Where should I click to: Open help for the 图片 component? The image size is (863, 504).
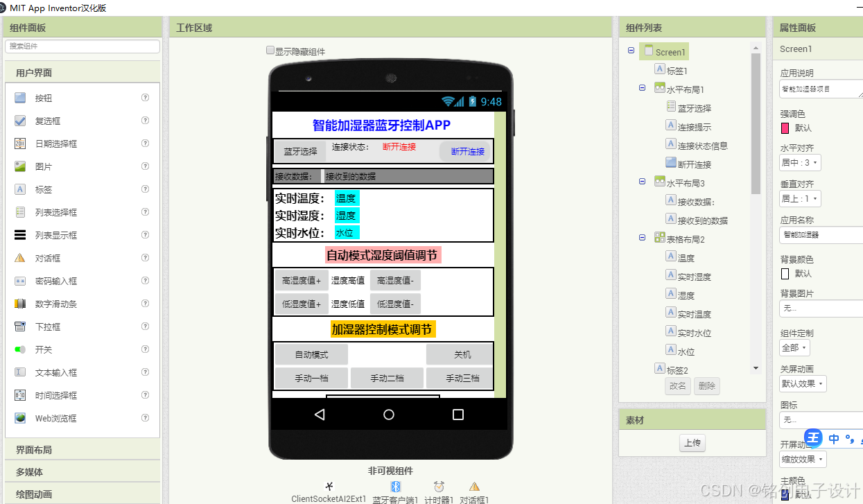click(145, 166)
